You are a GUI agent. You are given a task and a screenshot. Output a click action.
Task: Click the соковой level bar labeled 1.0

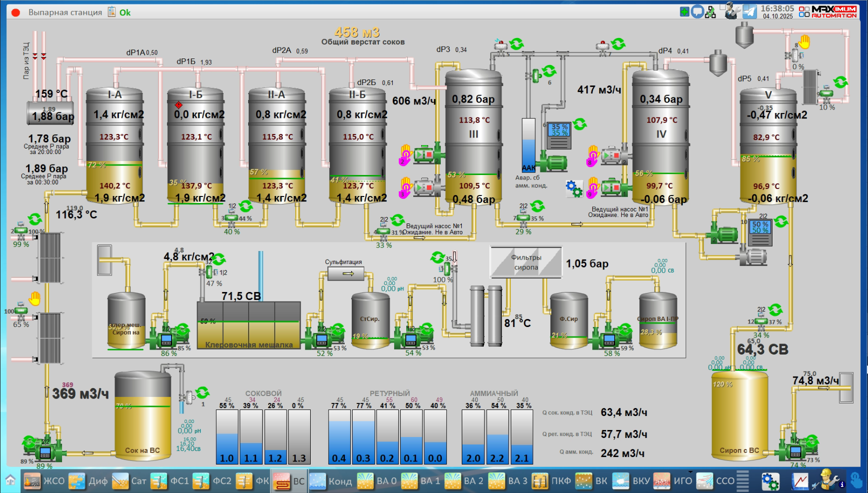point(227,437)
